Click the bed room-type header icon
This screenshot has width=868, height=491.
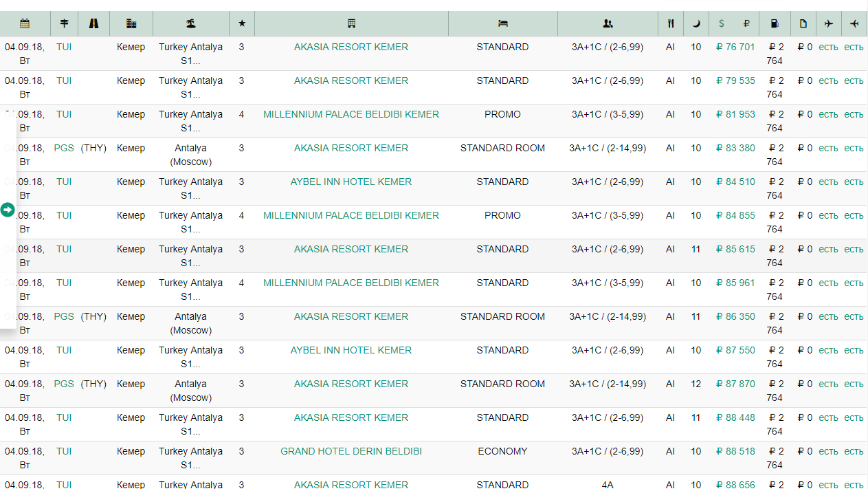pos(503,23)
